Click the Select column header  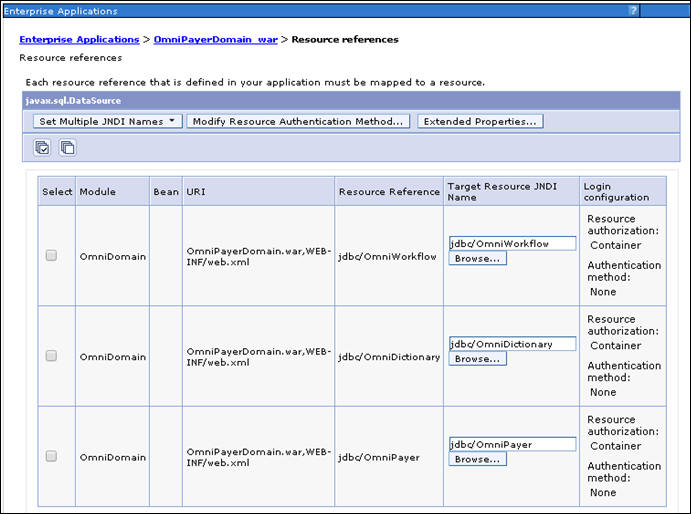(57, 192)
